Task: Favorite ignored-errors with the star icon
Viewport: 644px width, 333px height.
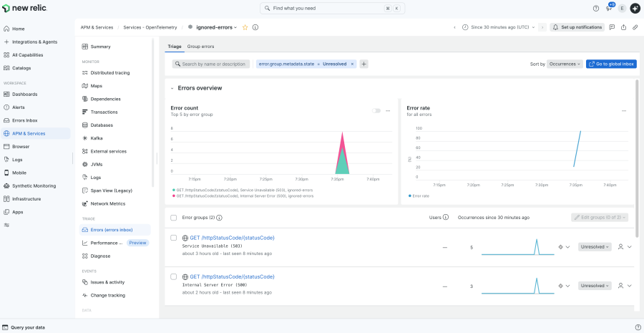Action: 245,27
